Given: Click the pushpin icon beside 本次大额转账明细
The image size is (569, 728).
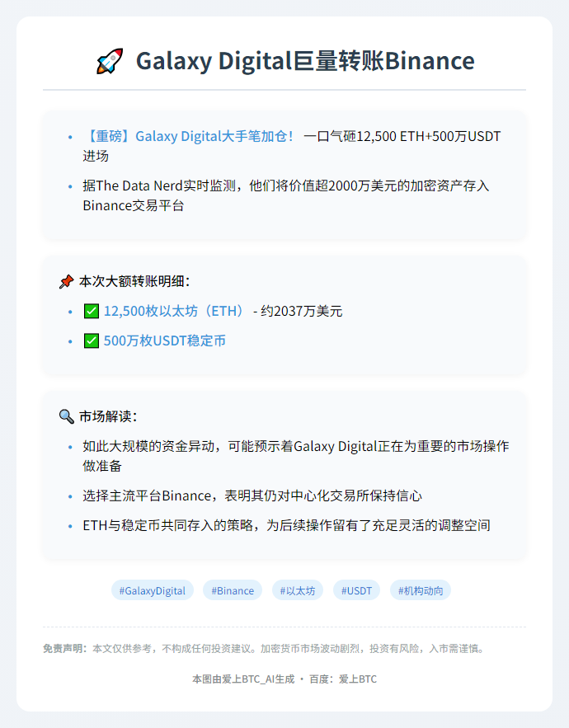Looking at the screenshot, I should 67,281.
